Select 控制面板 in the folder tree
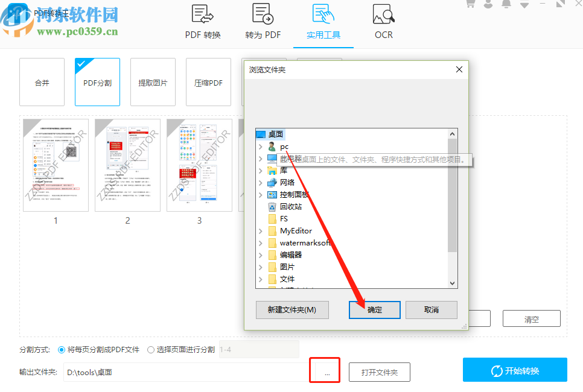The image size is (583, 392). click(x=294, y=194)
